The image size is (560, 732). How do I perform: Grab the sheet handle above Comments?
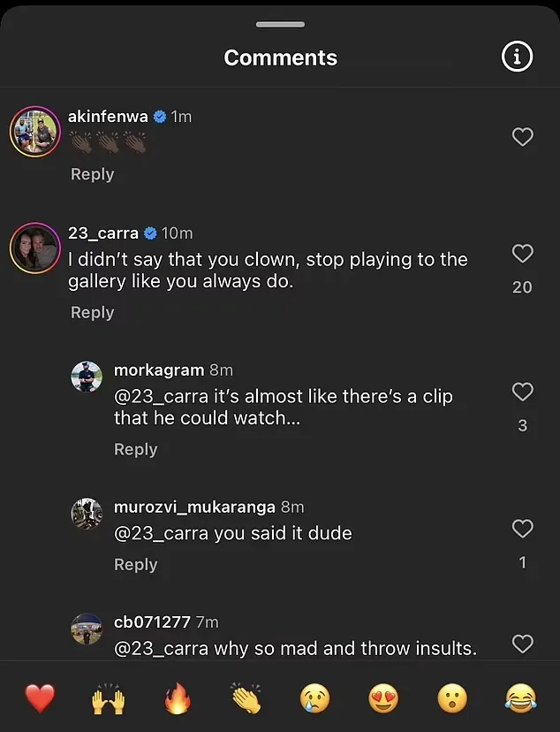coord(280,24)
